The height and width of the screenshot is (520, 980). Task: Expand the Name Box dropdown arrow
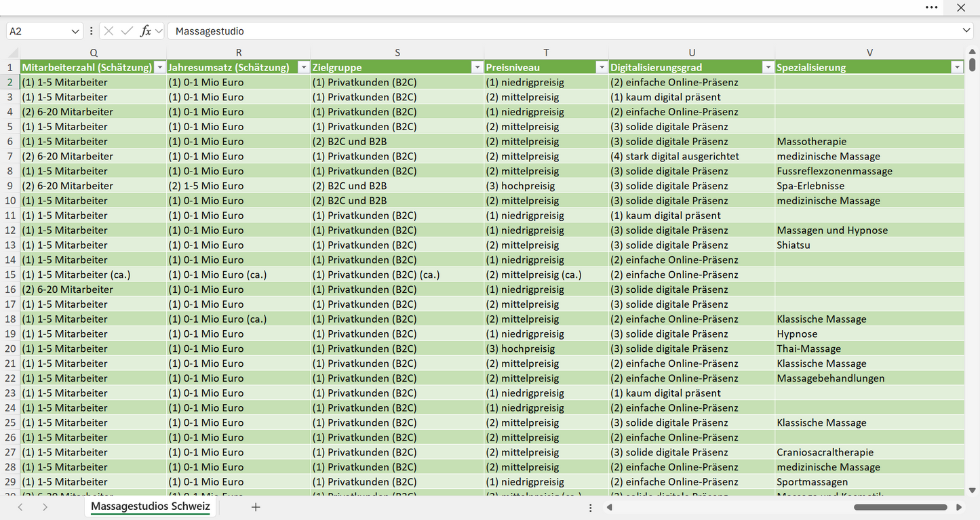coord(75,31)
